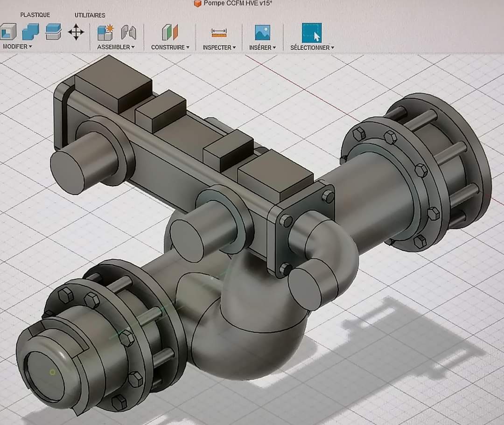Expand the CONSTRUIRE dropdown

click(170, 47)
